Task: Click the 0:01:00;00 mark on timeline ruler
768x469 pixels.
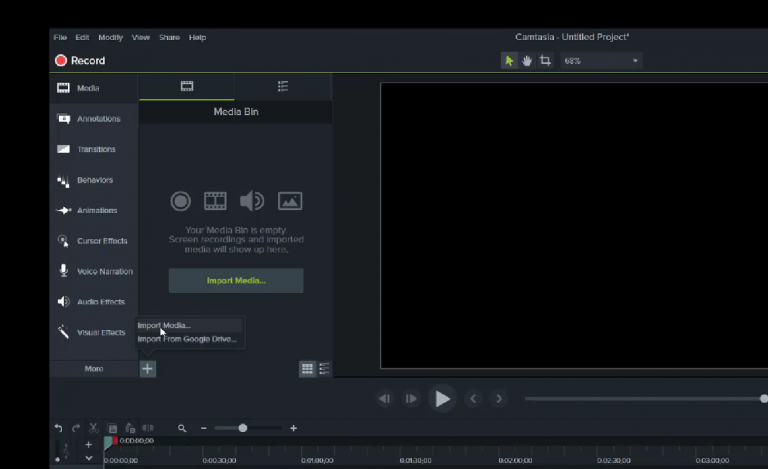Action: pos(317,460)
